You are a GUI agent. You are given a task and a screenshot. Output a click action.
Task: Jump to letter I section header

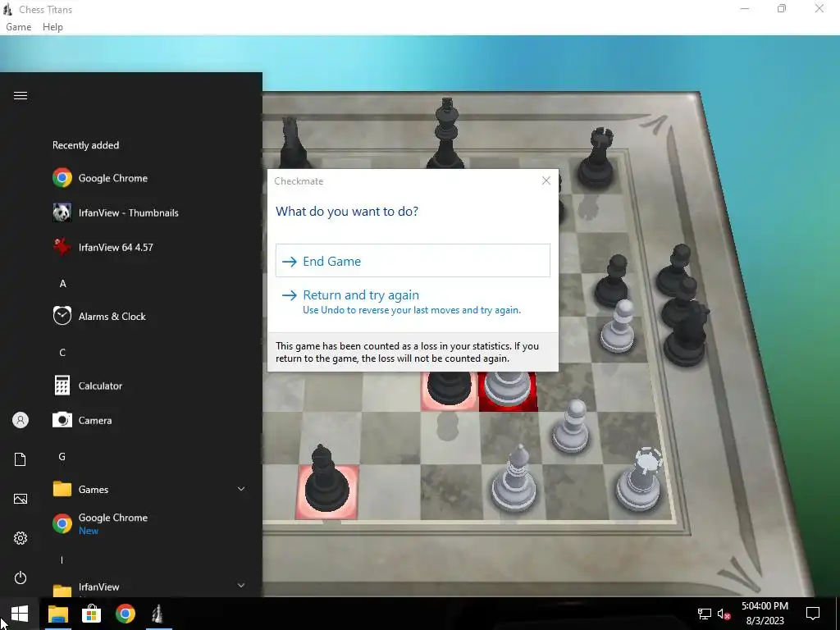pos(62,559)
